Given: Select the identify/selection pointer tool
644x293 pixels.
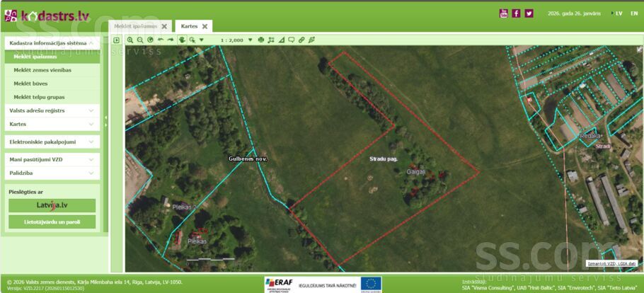Looking at the screenshot, I should point(192,40).
